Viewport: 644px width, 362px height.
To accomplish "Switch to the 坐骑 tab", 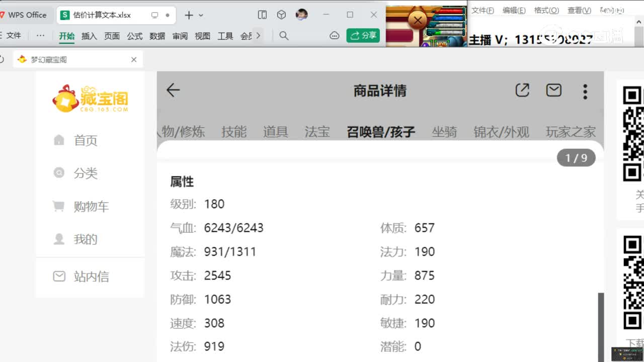I will (444, 132).
